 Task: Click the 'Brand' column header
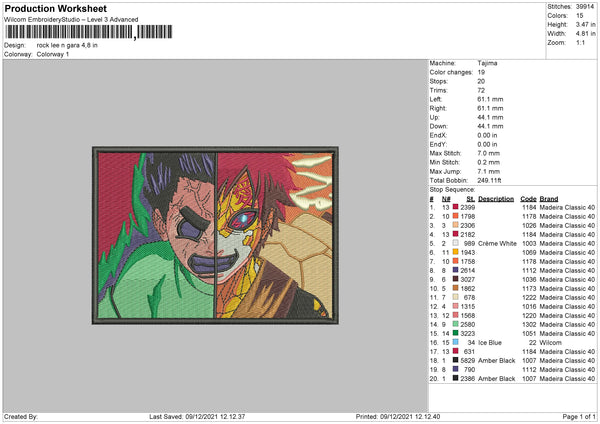click(549, 199)
